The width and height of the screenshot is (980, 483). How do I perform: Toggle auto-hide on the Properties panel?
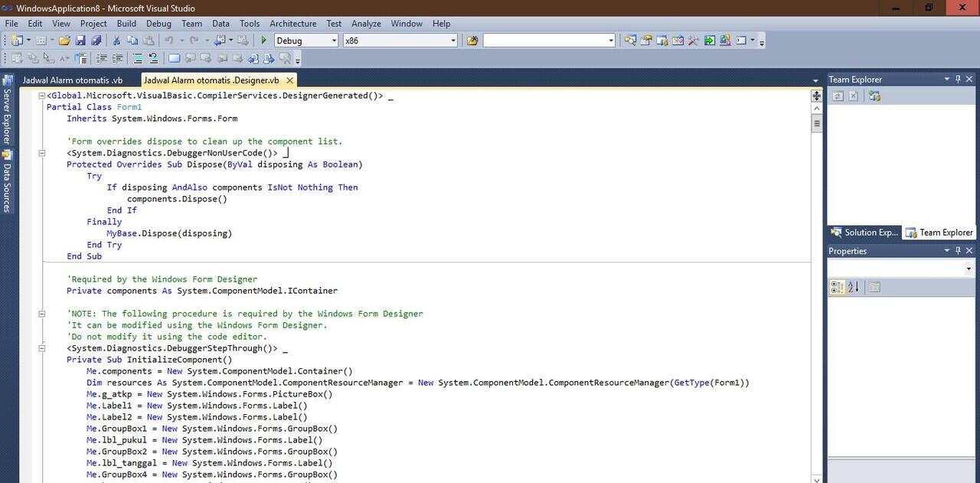pos(958,250)
